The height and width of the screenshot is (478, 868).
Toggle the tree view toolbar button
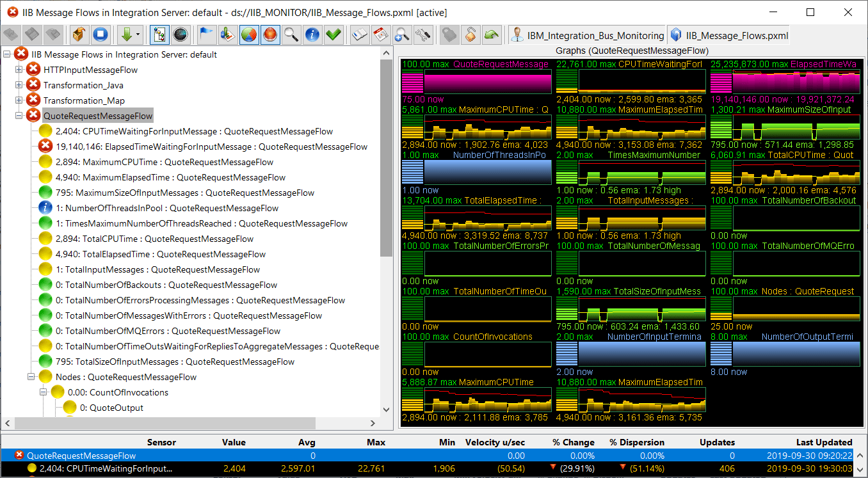tap(159, 35)
